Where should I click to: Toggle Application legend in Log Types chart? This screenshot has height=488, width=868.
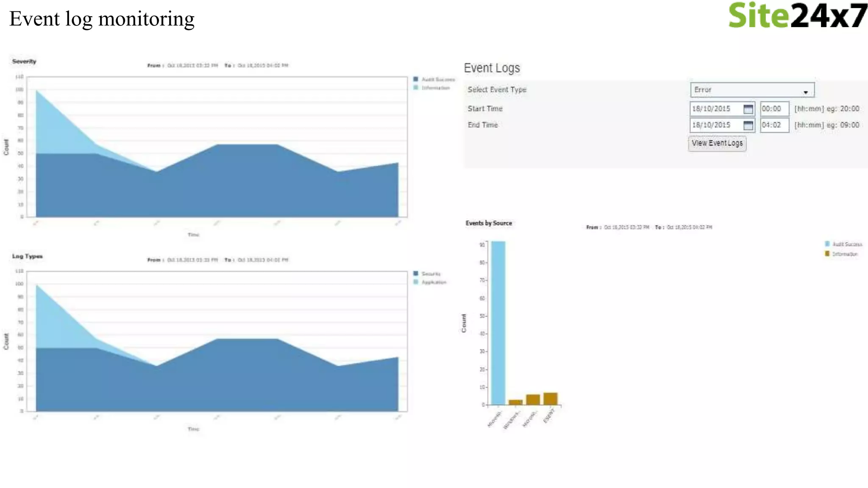(430, 282)
